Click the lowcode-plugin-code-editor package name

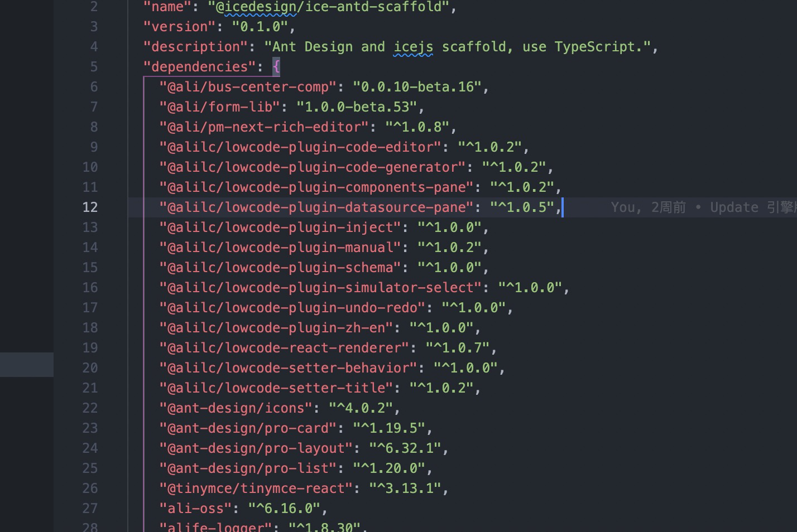coord(301,147)
